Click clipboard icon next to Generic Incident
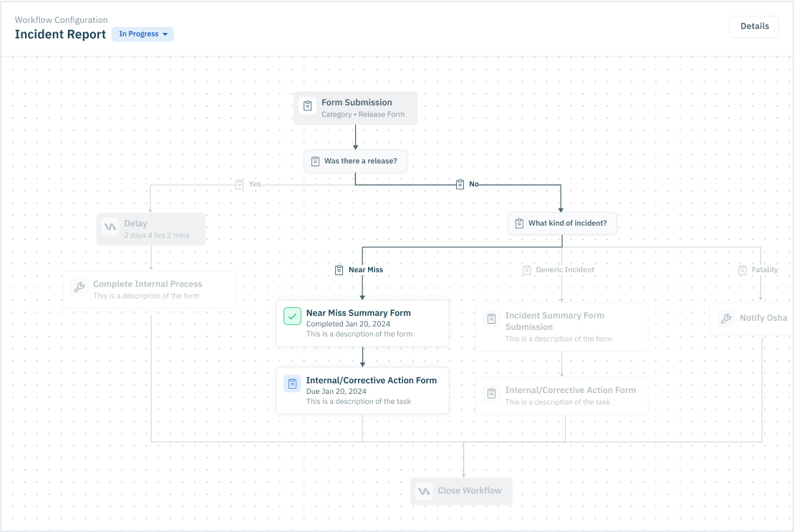The width and height of the screenshot is (794, 532). click(527, 270)
